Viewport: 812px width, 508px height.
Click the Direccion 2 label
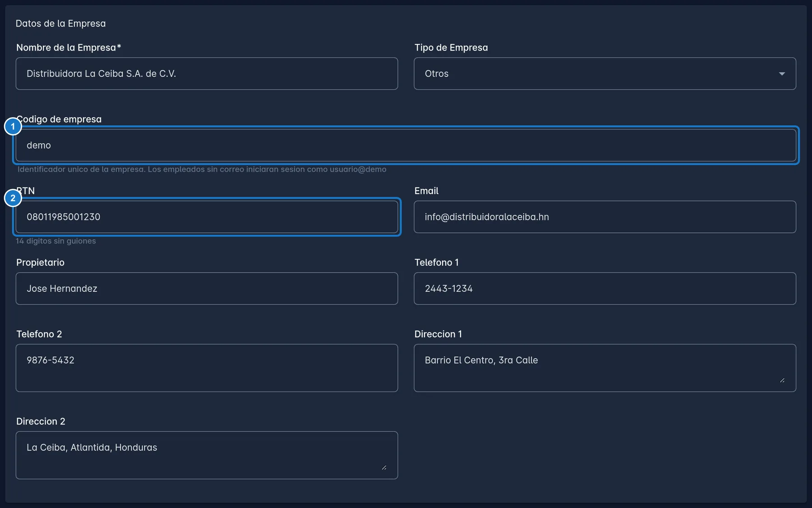point(41,421)
